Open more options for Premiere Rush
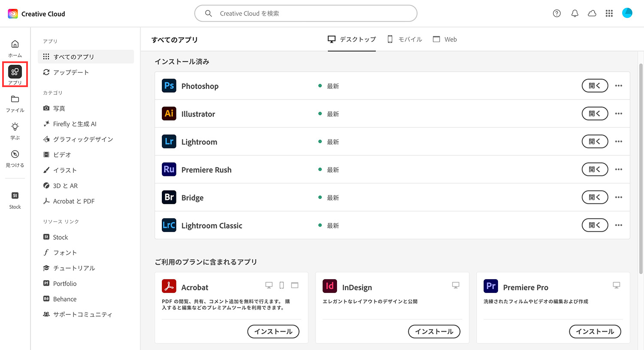This screenshot has height=350, width=644. (x=618, y=169)
